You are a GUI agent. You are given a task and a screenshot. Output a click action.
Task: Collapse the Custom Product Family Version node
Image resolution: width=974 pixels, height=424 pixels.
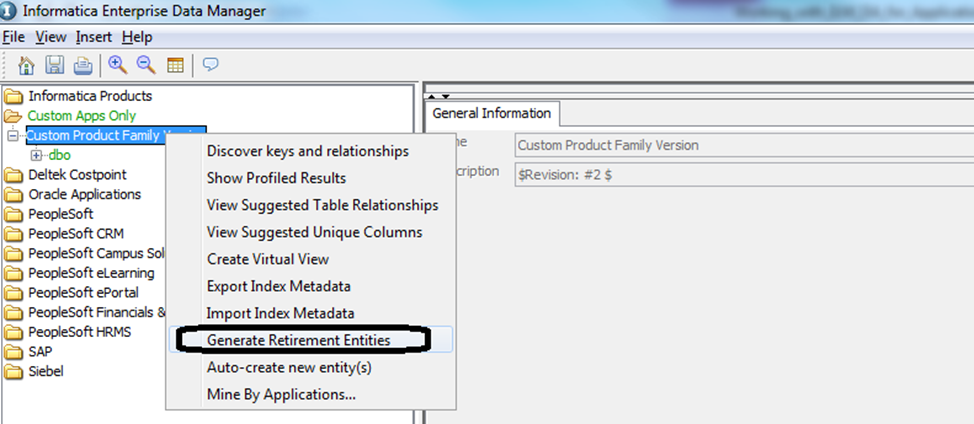pyautogui.click(x=12, y=135)
